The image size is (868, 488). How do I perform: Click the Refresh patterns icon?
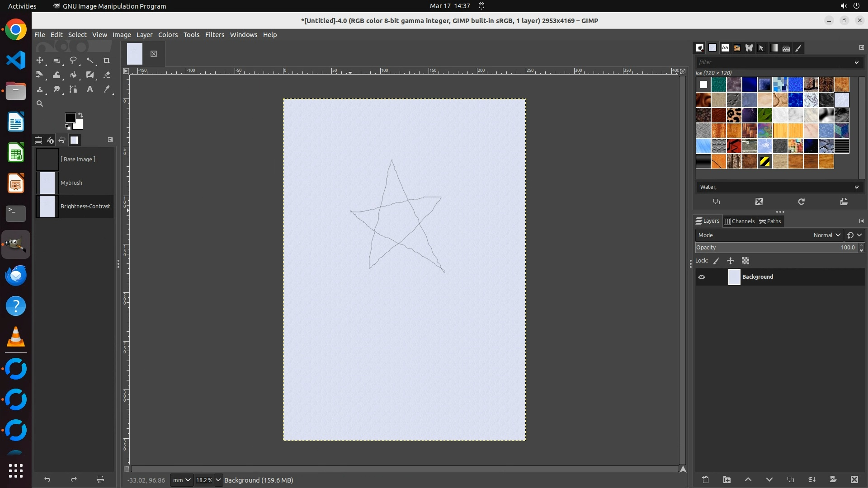[801, 202]
